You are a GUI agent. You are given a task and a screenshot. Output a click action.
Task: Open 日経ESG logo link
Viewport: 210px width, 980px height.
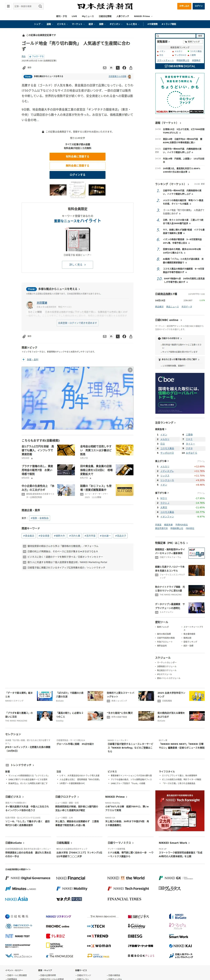click(135, 936)
